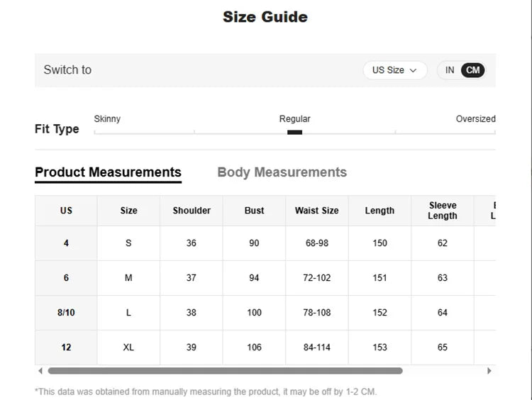
Task: Click length value 151
Action: [x=379, y=278]
